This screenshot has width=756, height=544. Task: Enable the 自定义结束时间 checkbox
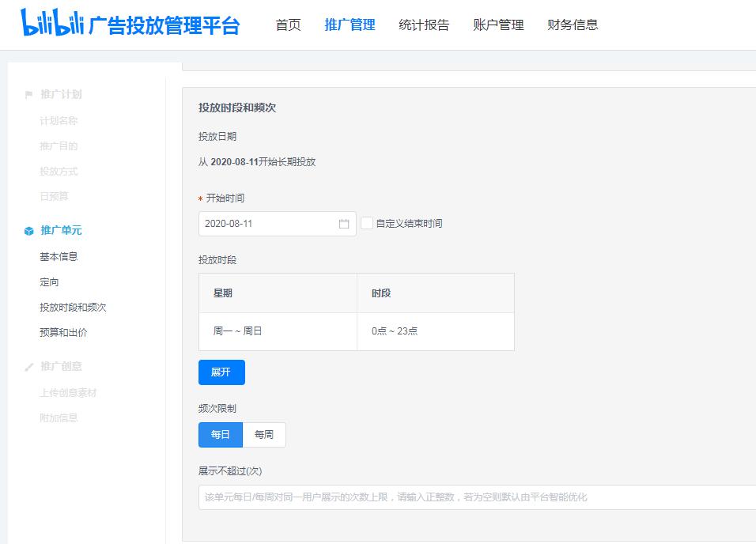point(367,223)
